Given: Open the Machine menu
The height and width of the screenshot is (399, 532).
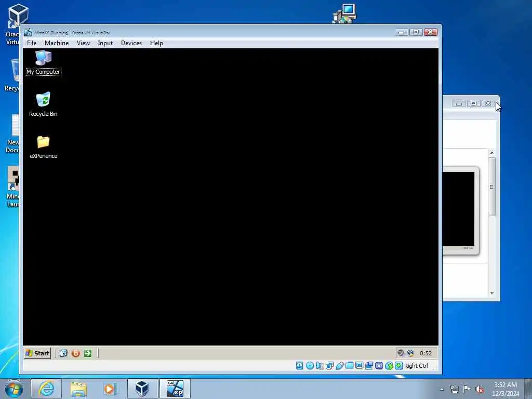Looking at the screenshot, I should point(57,43).
